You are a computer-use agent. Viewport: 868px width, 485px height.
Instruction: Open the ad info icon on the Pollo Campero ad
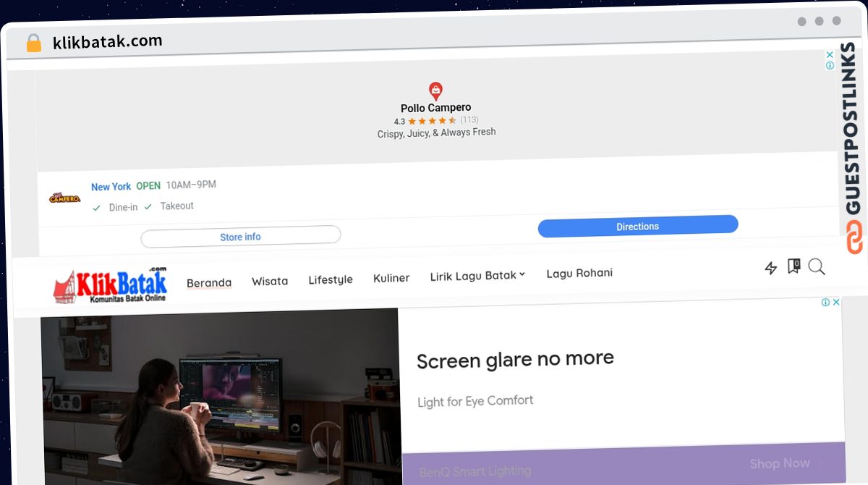(x=830, y=66)
